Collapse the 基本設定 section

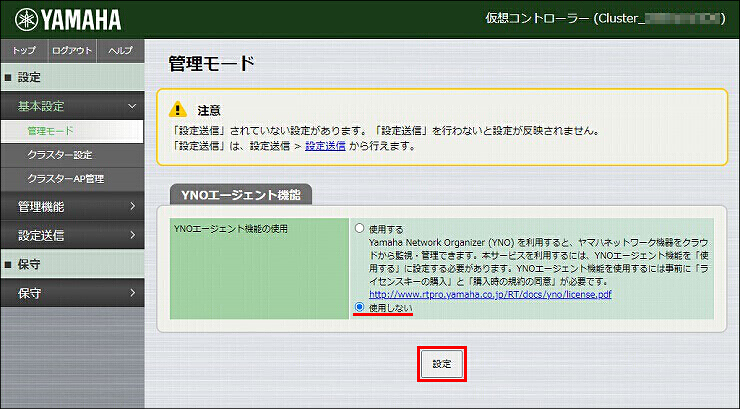[73, 106]
